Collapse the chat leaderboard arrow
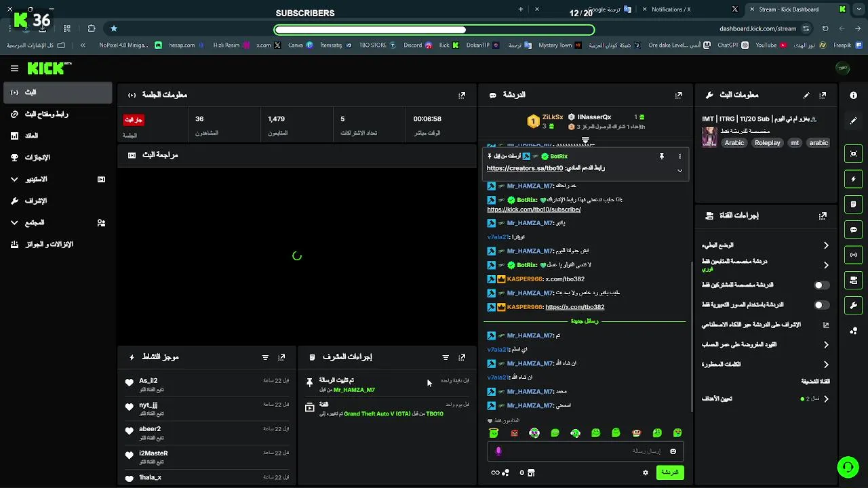Screen dimensions: 868x488 [585, 140]
